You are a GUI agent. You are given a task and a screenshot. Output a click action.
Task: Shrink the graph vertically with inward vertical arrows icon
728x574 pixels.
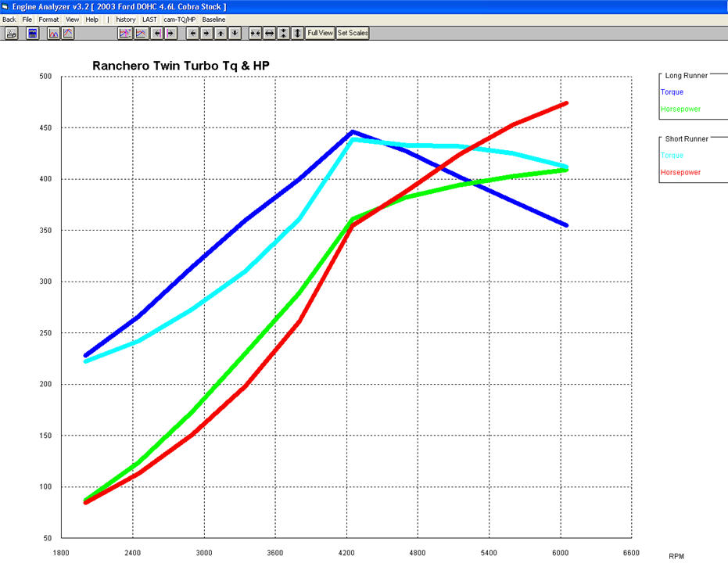coord(283,34)
